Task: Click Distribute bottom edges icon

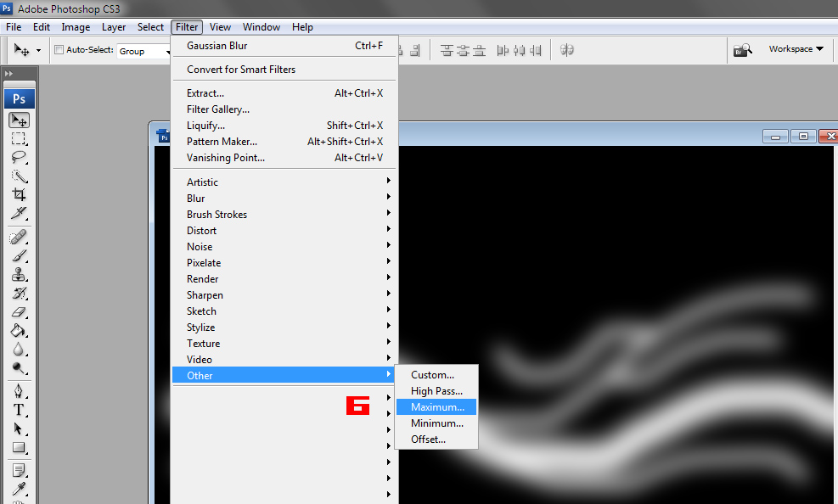Action: [480, 50]
